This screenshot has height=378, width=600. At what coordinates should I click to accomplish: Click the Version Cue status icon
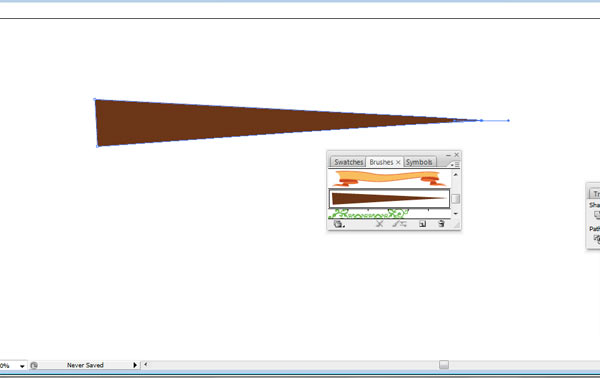(x=34, y=365)
